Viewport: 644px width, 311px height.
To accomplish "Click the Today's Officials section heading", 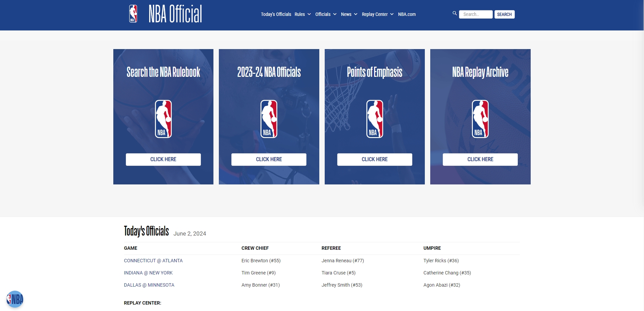I will 146,231.
